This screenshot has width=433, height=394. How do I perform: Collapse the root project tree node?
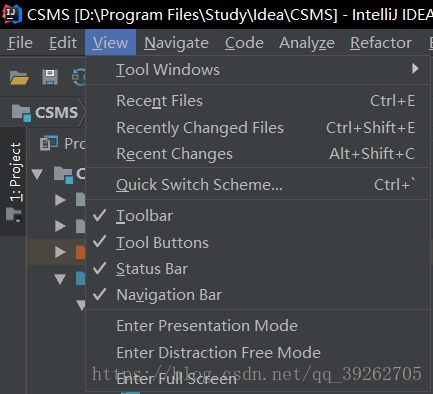coord(37,174)
